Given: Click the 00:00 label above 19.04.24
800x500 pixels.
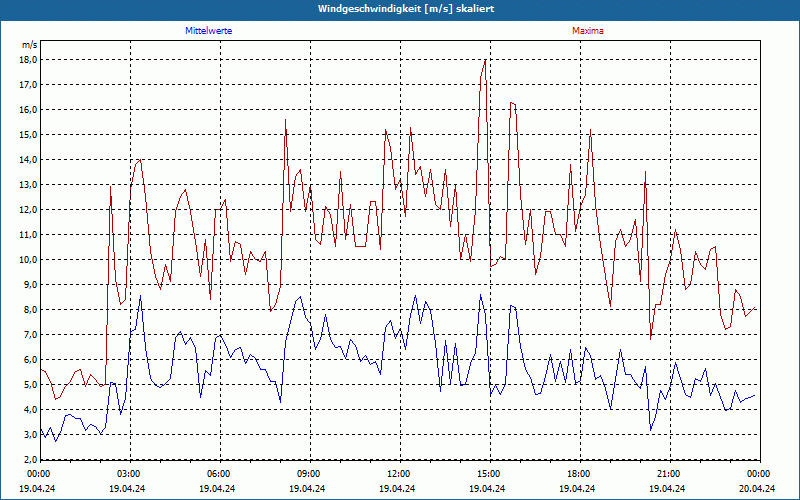Looking at the screenshot, I should click(x=39, y=474).
